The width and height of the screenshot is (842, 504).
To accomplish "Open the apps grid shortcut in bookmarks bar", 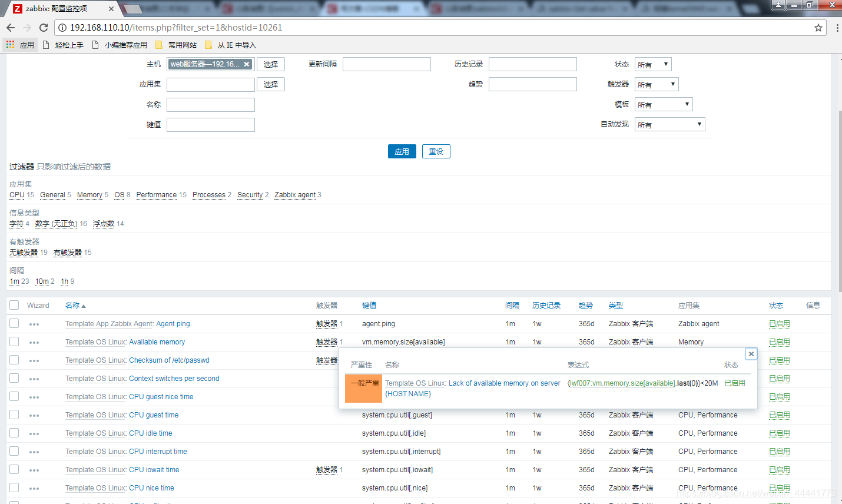I will tap(20, 45).
